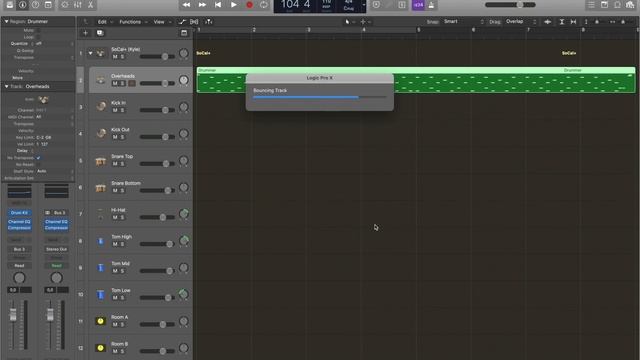Viewport: 640px width, 360px height.
Task: Open the List Editors icon
Action: [x=591, y=4]
